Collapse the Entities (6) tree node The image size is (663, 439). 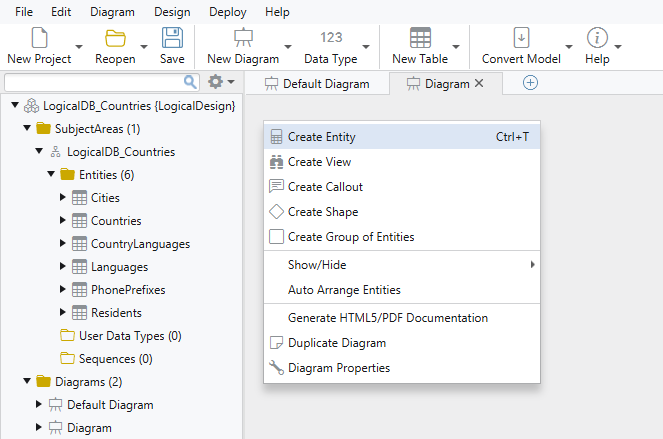point(51,174)
